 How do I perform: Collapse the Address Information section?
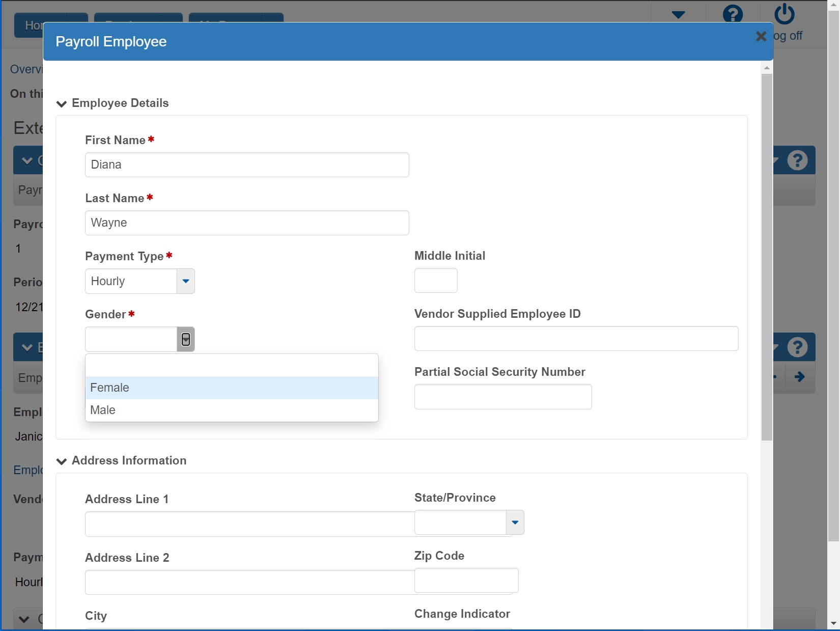[62, 461]
